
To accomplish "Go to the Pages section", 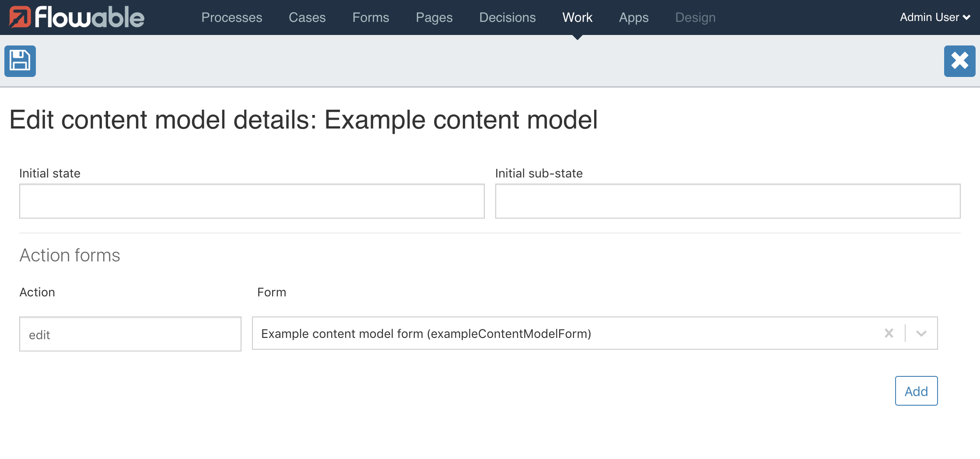I will [x=434, y=17].
